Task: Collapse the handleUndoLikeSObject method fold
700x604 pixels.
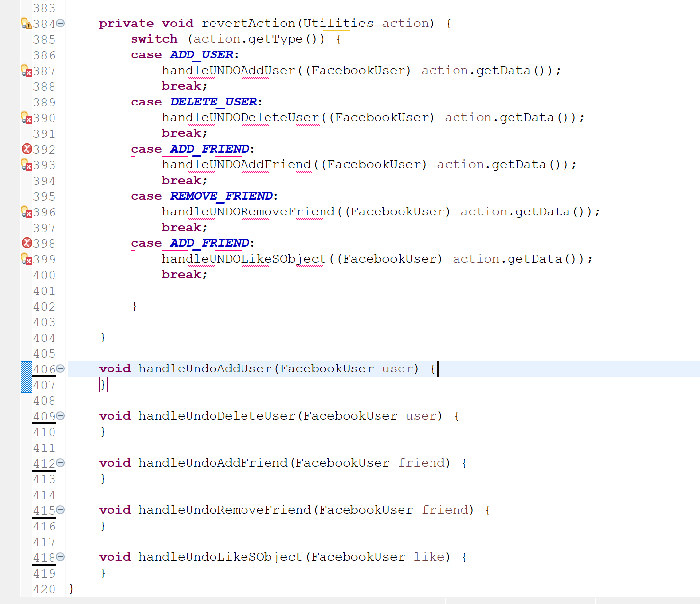Action: pyautogui.click(x=60, y=557)
